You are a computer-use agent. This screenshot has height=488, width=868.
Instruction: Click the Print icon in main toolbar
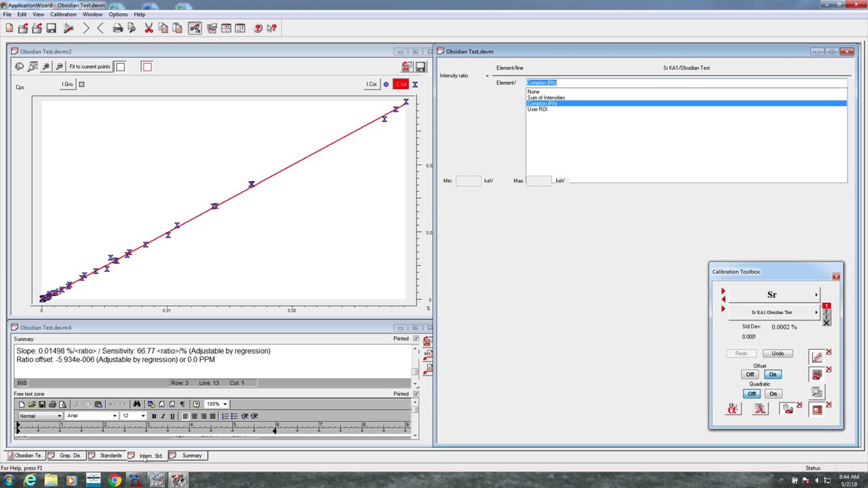click(x=117, y=28)
